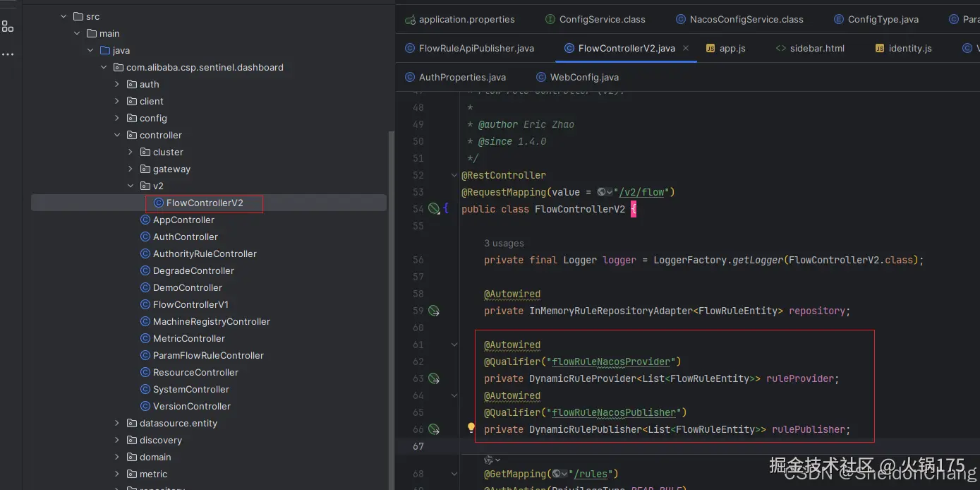Click the JS icon on app.js tab
The width and height of the screenshot is (980, 490).
coord(710,49)
